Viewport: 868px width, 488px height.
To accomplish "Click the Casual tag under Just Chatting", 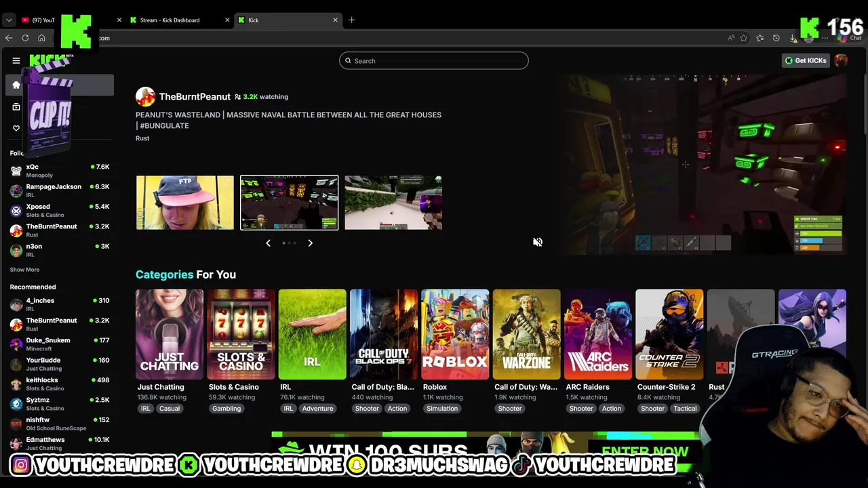I will 170,409.
